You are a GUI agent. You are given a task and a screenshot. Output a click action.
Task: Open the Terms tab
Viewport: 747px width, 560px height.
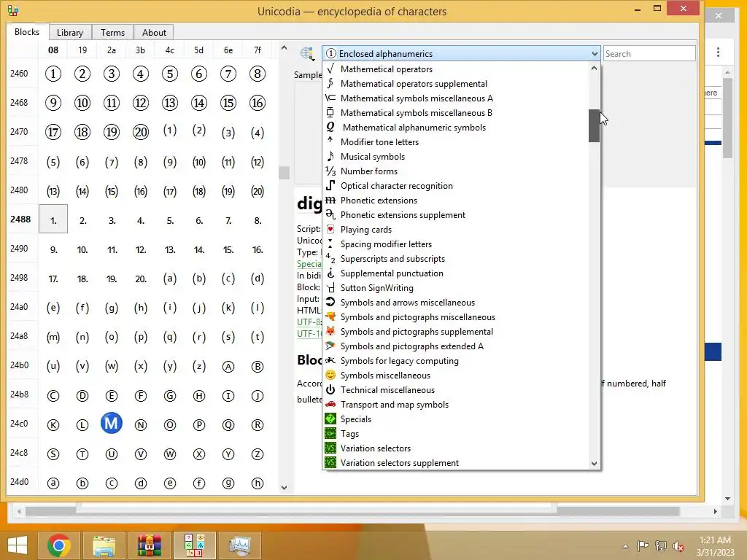click(x=112, y=32)
